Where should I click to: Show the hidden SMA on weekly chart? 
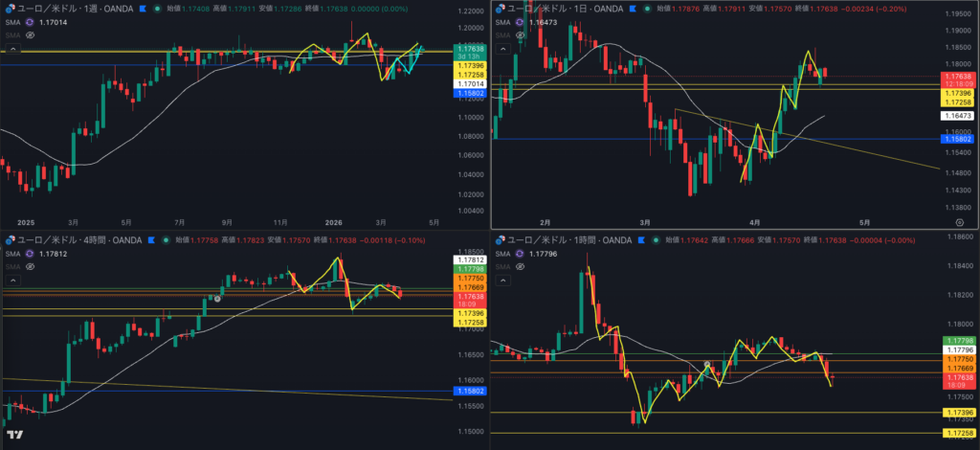31,34
